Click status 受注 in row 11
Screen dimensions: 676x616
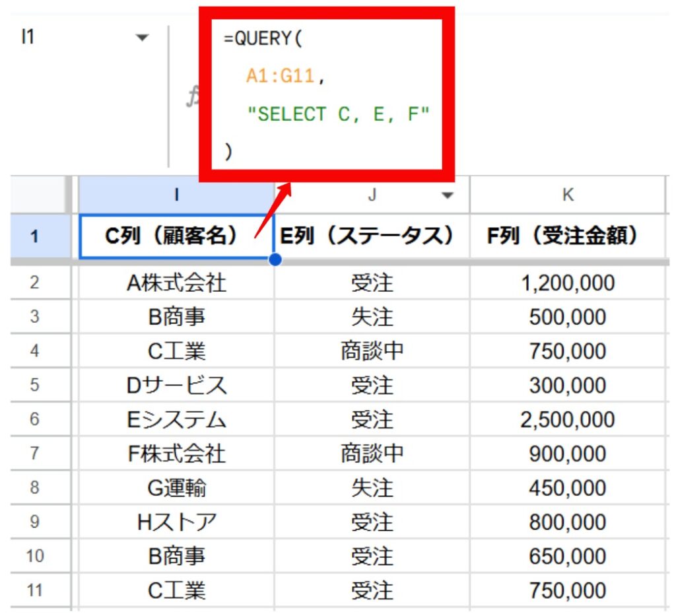click(372, 590)
